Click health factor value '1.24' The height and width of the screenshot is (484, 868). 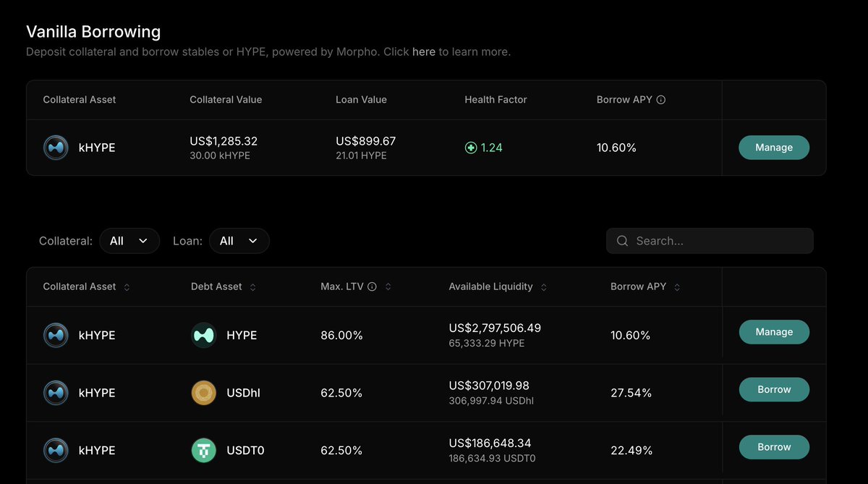492,148
